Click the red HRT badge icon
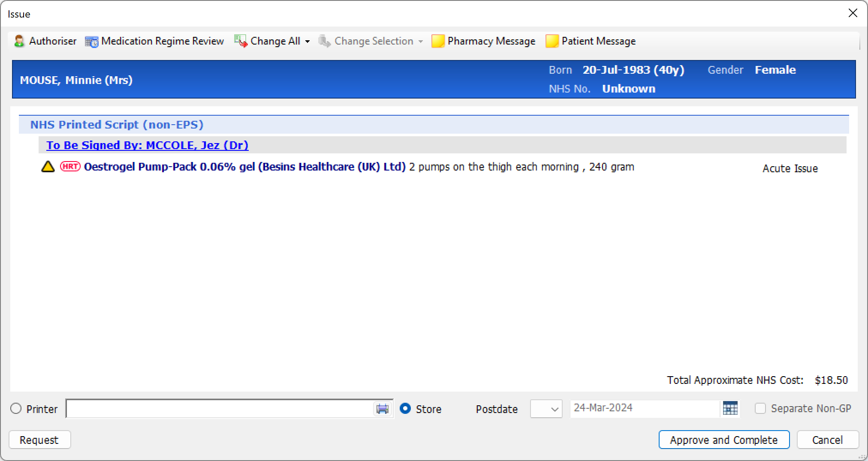868x461 pixels. pyautogui.click(x=70, y=166)
